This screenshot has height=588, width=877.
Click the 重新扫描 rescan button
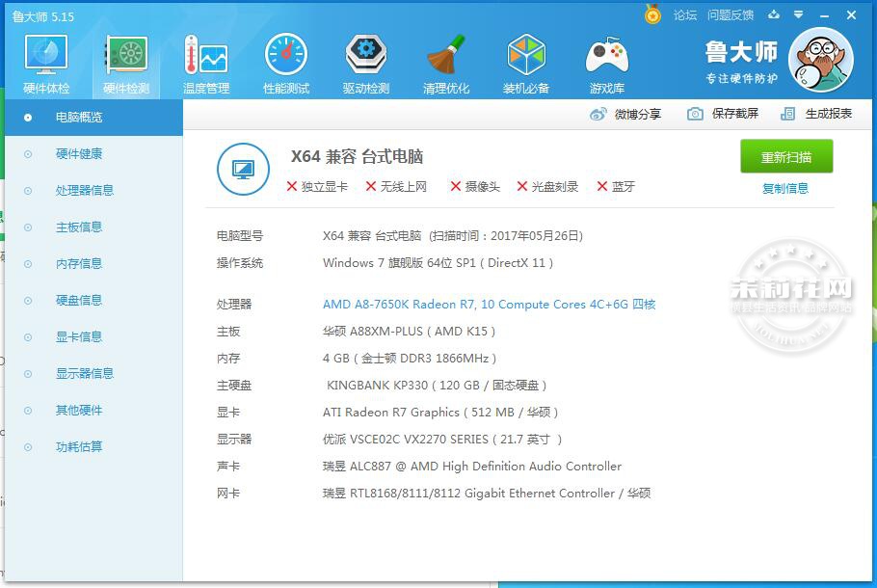coord(786,157)
